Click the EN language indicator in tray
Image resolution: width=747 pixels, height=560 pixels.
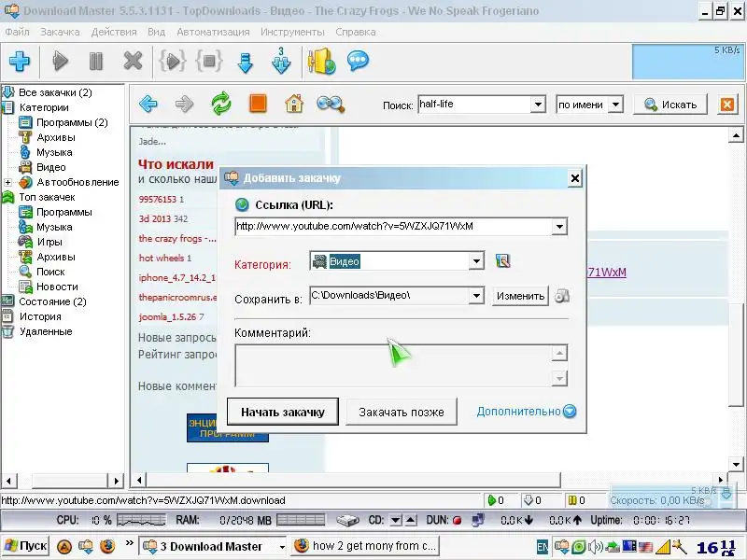pos(543,547)
